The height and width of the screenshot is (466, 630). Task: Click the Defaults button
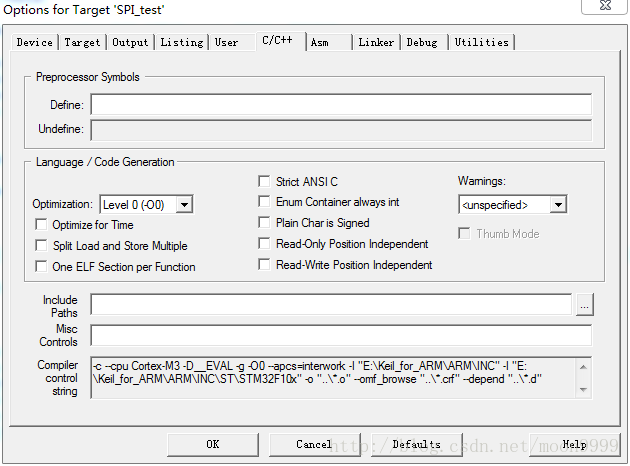click(416, 444)
